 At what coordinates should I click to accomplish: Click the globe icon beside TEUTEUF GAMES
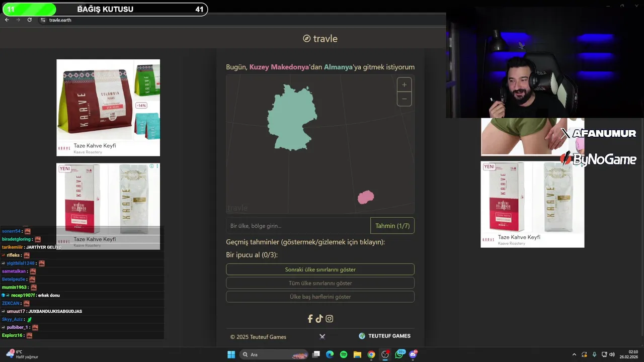(362, 336)
